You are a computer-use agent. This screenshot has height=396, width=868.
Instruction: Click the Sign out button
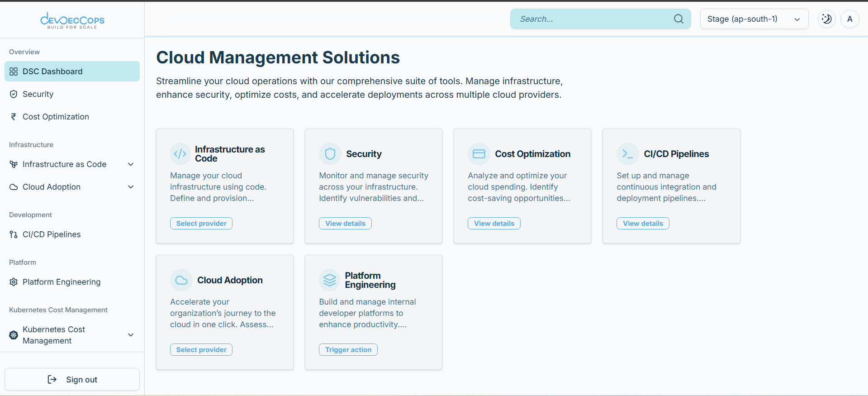[x=72, y=379]
